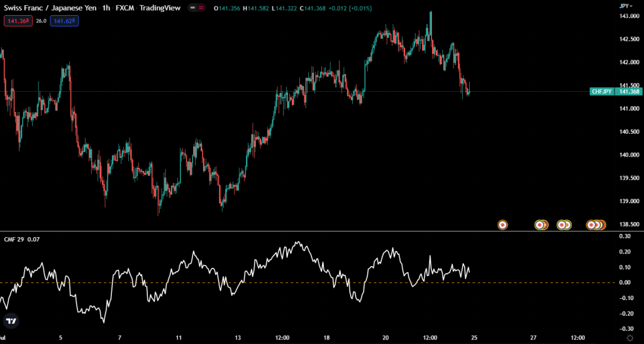Open chart settings gear in bottom-right corner
Image resolution: width=644 pixels, height=344 pixels.
pos(628,338)
